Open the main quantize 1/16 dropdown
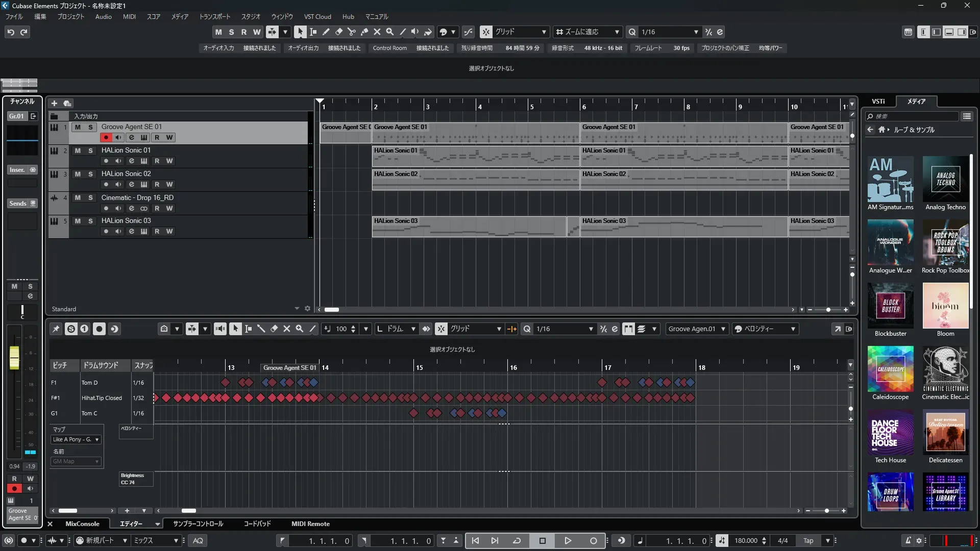 click(696, 32)
